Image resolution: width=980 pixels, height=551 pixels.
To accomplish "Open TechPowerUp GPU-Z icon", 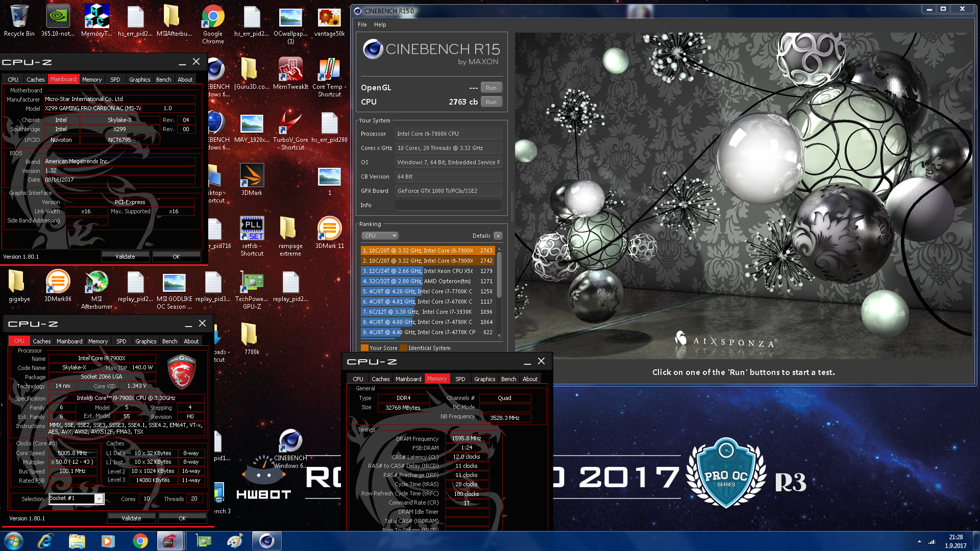I will (252, 289).
